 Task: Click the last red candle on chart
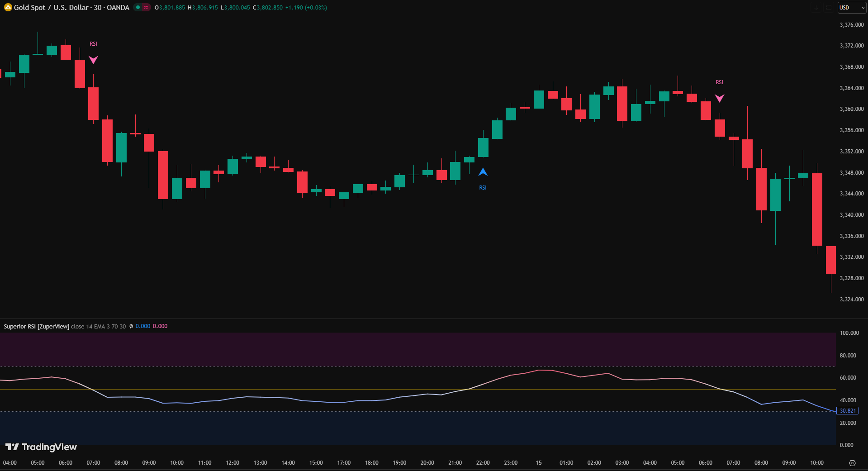830,260
